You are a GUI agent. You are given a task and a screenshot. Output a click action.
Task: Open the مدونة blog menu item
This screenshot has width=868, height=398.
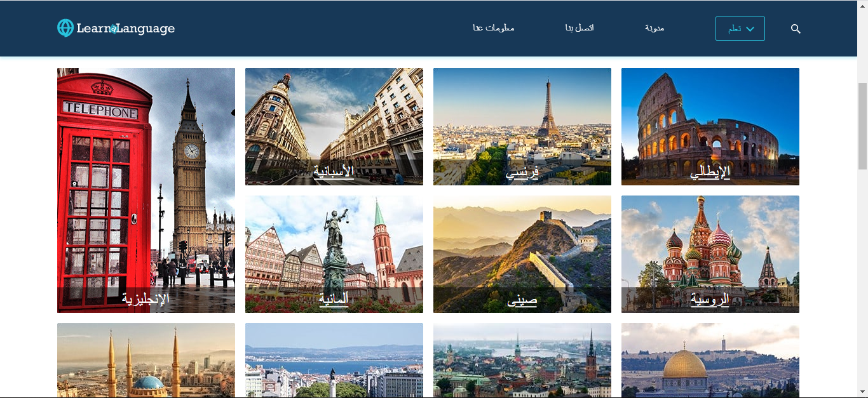click(x=654, y=29)
